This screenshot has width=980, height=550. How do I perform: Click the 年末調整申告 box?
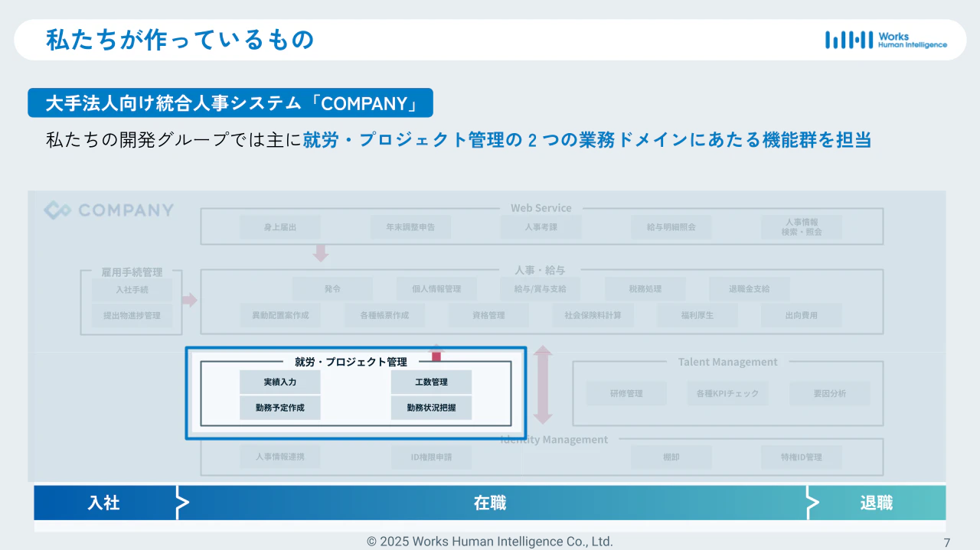[410, 227]
